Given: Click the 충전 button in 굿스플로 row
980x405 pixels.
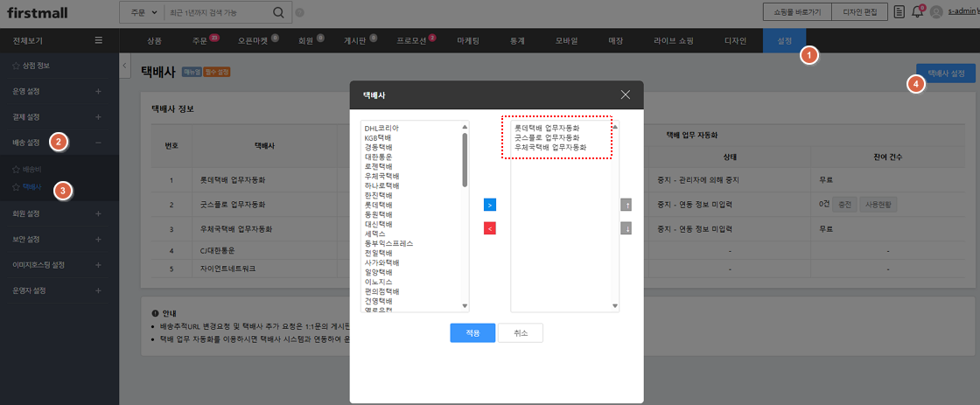Looking at the screenshot, I should (x=844, y=205).
